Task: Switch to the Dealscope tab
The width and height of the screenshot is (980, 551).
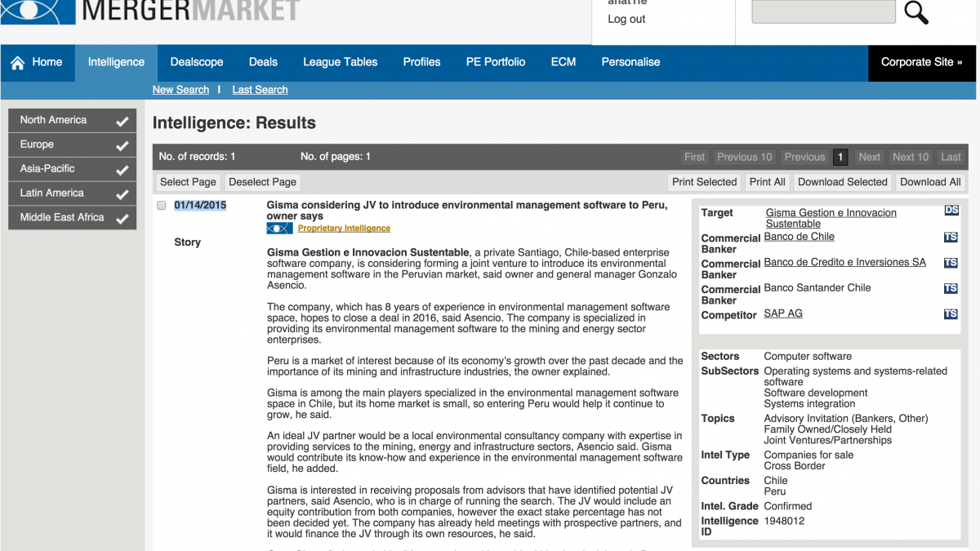Action: coord(197,62)
